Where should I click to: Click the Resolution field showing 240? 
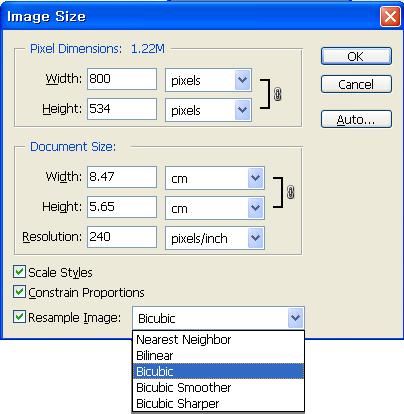coord(122,237)
